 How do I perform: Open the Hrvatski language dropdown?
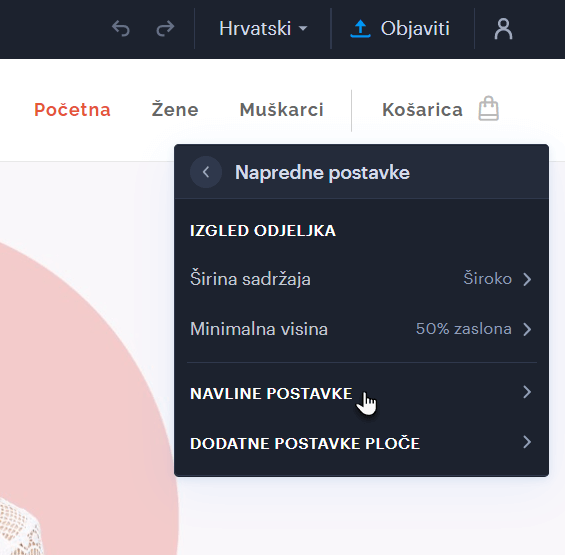pyautogui.click(x=263, y=28)
